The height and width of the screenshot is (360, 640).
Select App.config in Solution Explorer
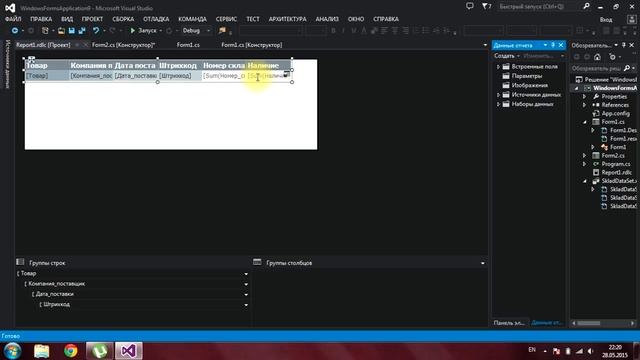pyautogui.click(x=616, y=113)
